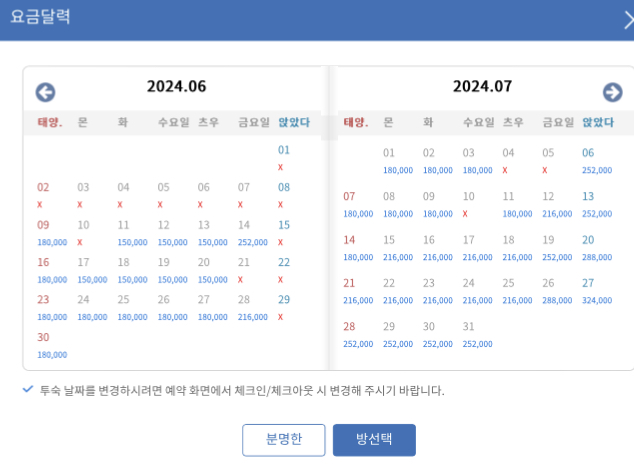This screenshot has width=634, height=472.
Task: Select July 14 in the calendar
Action: pos(358,248)
